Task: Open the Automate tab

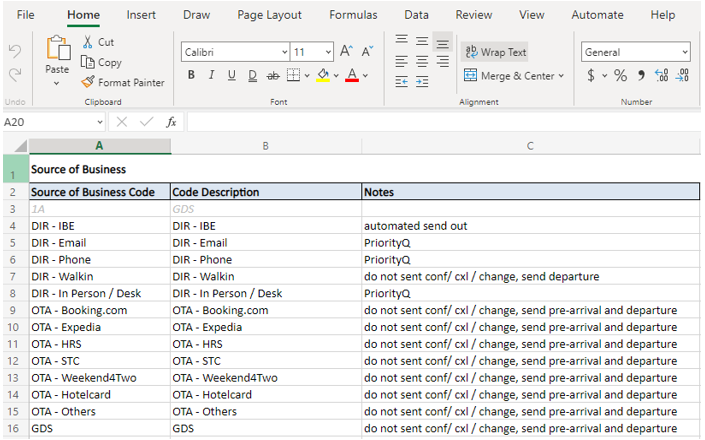Action: 597,15
